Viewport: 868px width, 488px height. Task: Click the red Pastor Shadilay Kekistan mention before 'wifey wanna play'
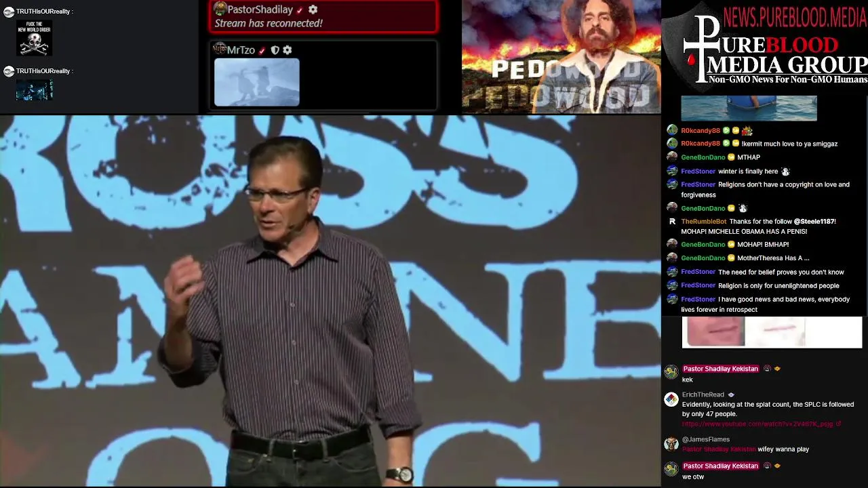click(x=719, y=449)
